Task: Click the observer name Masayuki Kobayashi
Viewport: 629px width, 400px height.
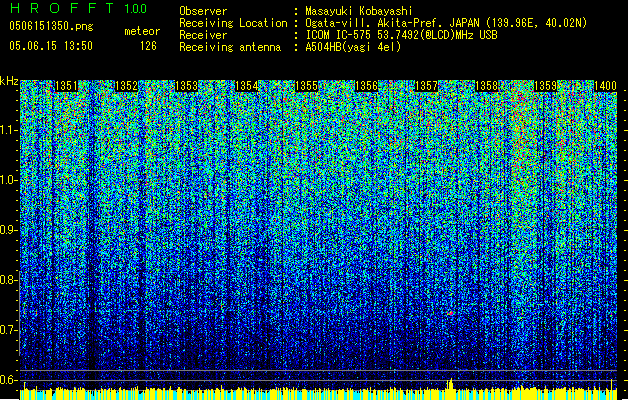Action: pos(367,10)
